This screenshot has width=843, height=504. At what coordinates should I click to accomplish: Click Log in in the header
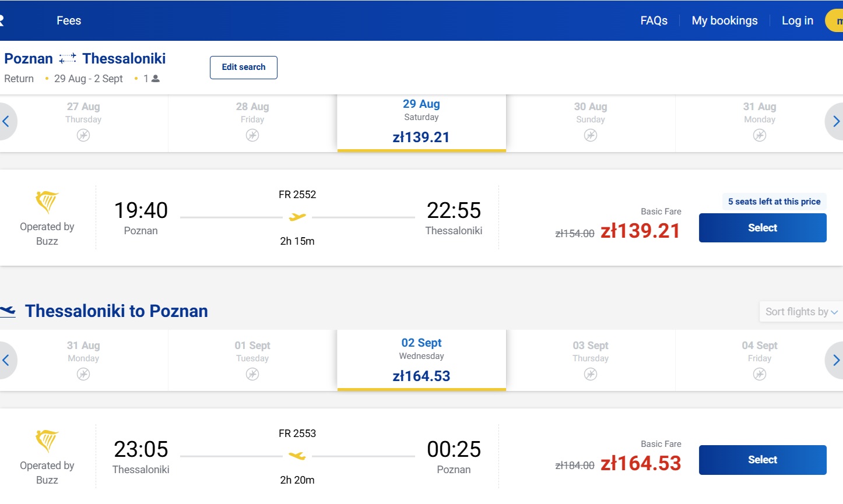click(798, 20)
